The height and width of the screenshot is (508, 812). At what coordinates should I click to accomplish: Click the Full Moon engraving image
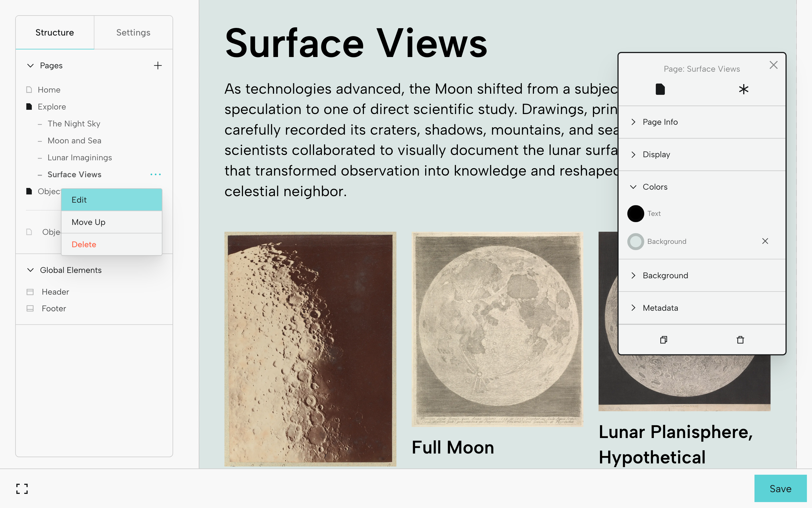pyautogui.click(x=497, y=329)
